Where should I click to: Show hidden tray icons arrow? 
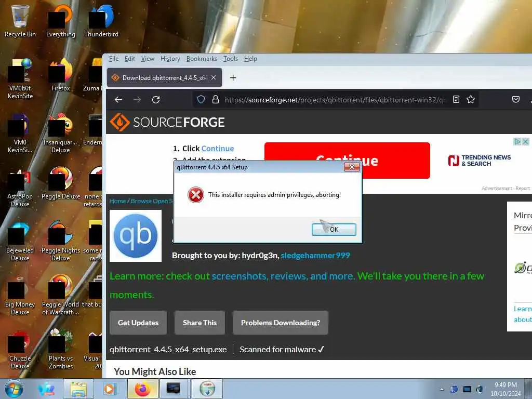(442, 389)
